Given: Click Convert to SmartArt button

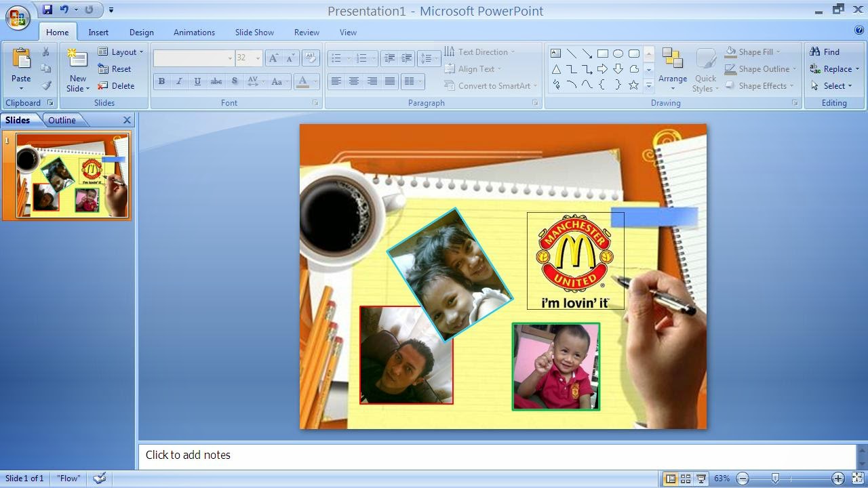Looking at the screenshot, I should pyautogui.click(x=490, y=85).
